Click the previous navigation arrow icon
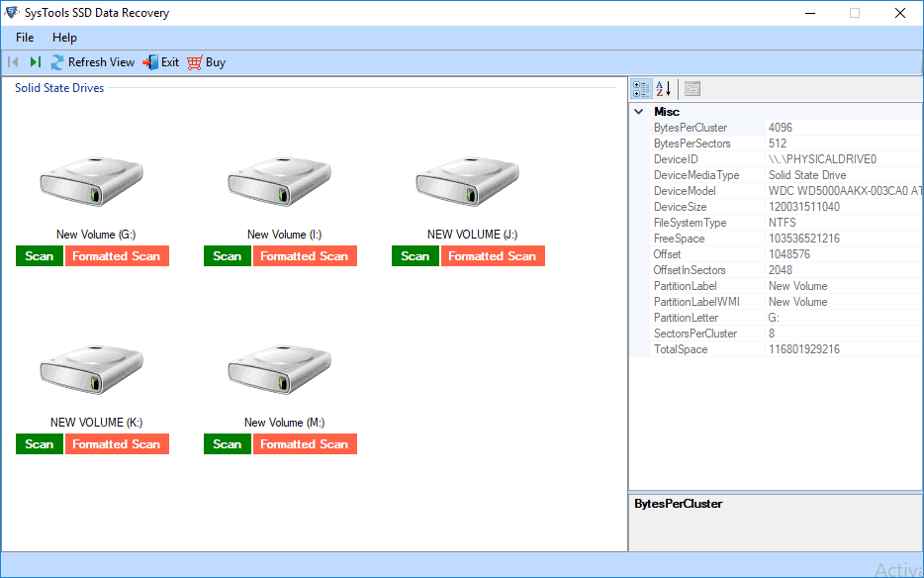 coord(14,62)
